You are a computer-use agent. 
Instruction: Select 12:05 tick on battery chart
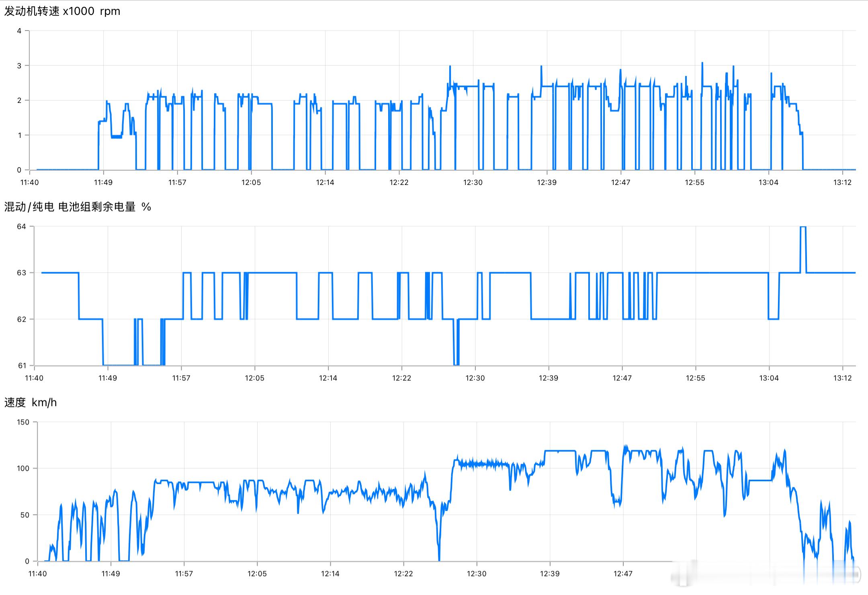pyautogui.click(x=254, y=378)
